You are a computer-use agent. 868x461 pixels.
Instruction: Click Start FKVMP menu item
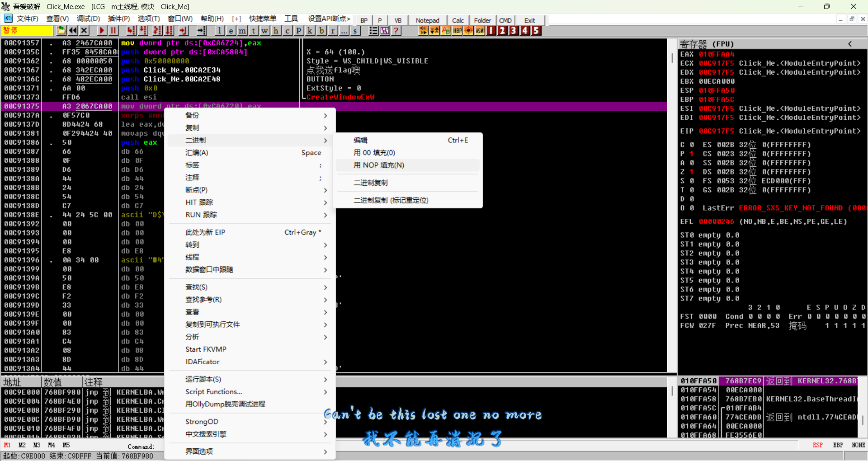[250, 349]
